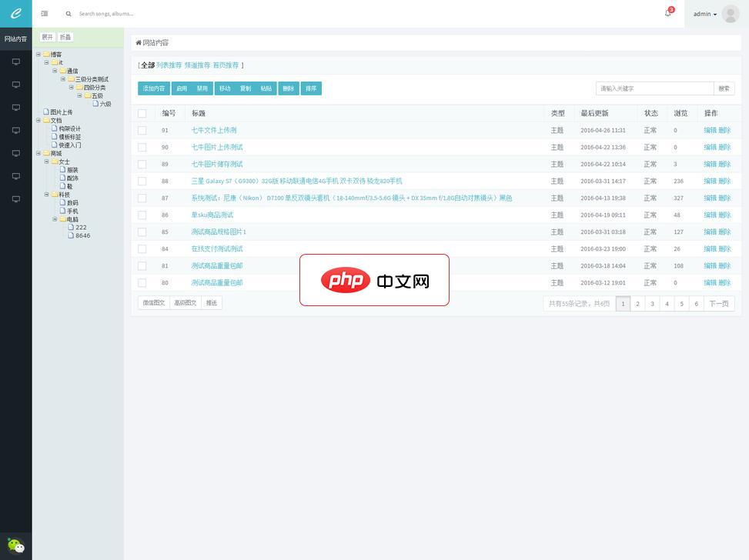Open the admin user dropdown

(x=705, y=14)
